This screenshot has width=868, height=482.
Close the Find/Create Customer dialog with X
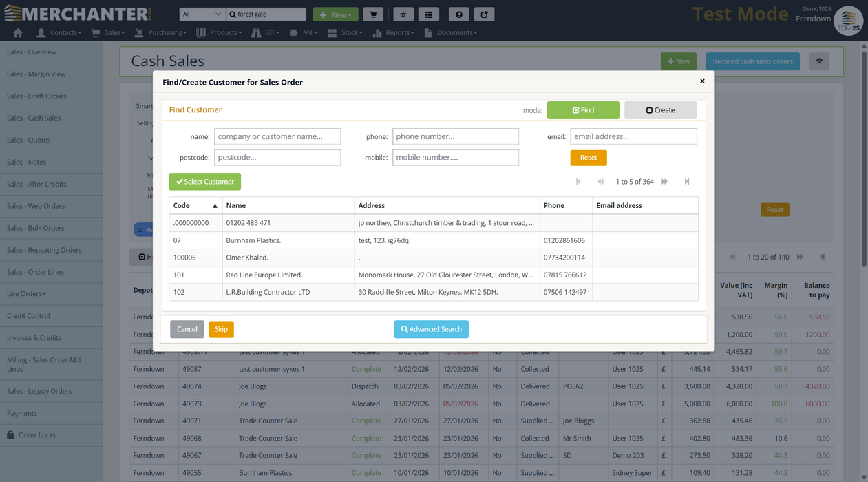click(x=702, y=81)
